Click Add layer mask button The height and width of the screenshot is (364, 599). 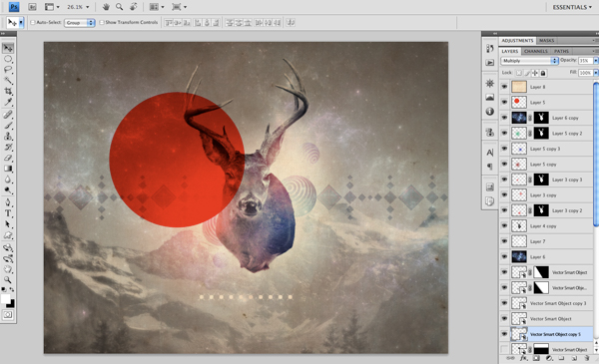coord(536,358)
